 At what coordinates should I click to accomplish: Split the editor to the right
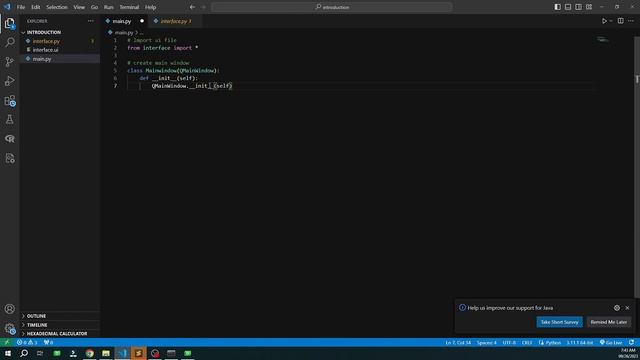click(x=620, y=21)
